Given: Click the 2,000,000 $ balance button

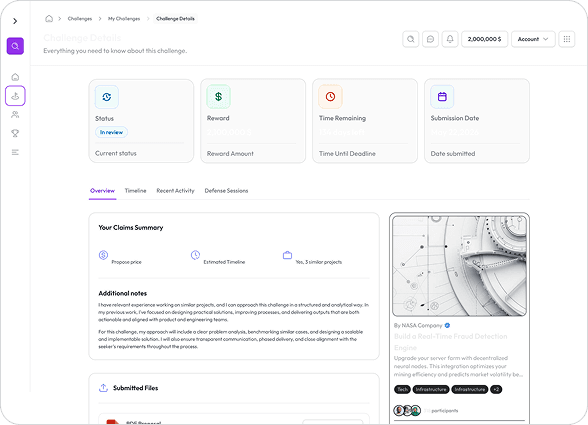Looking at the screenshot, I should [x=484, y=39].
